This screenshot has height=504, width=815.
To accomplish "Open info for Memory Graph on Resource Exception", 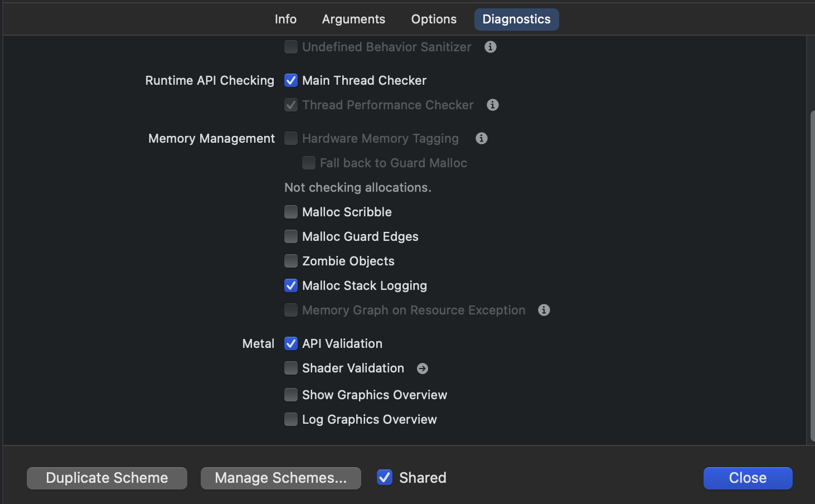I will tap(544, 310).
